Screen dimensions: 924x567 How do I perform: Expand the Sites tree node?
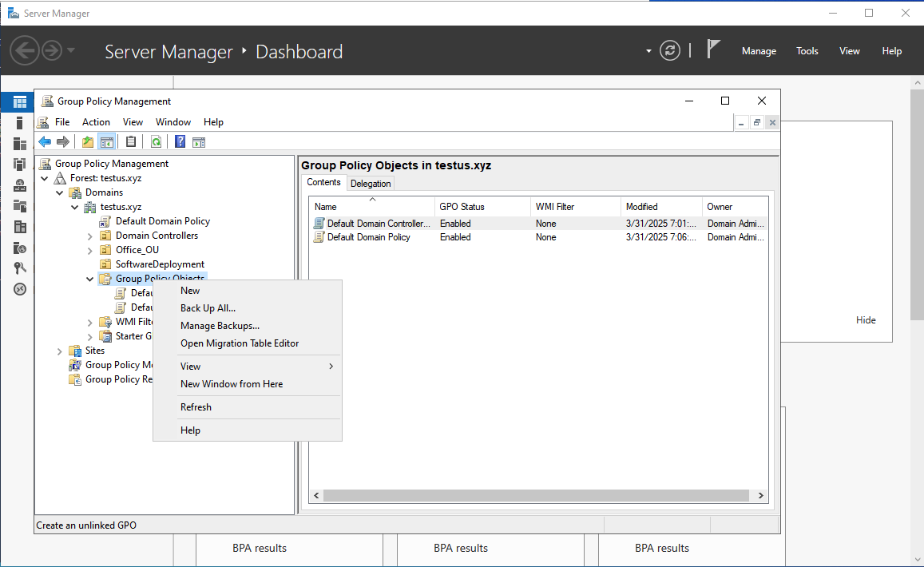point(60,351)
